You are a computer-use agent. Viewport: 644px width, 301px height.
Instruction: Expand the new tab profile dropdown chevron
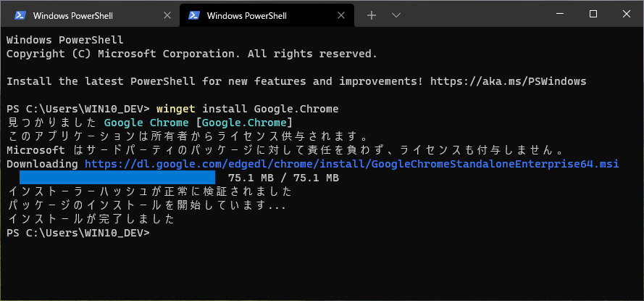tap(396, 15)
